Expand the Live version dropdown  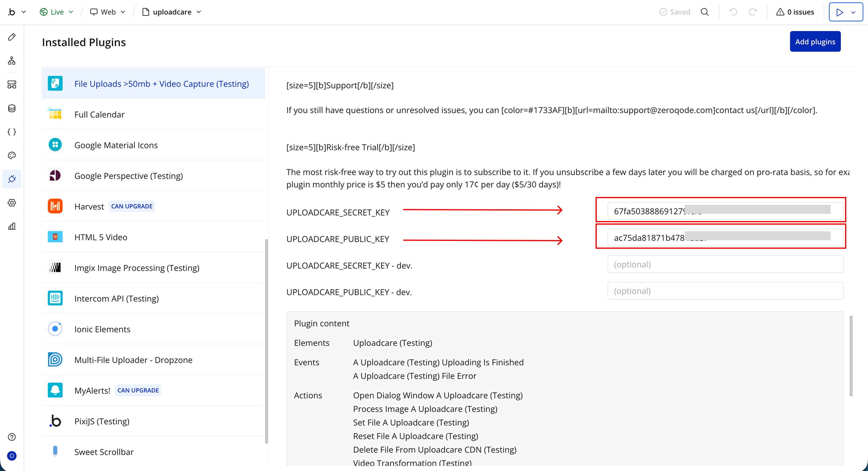tap(57, 12)
